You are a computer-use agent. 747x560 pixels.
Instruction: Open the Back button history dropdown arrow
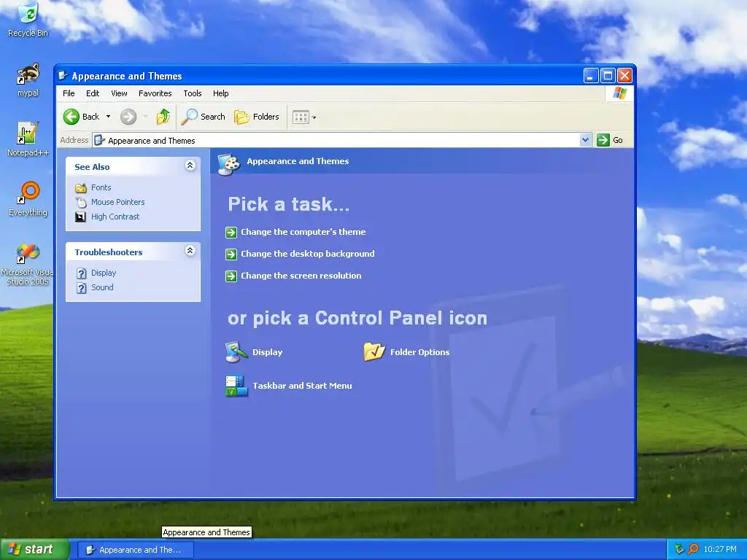[108, 117]
